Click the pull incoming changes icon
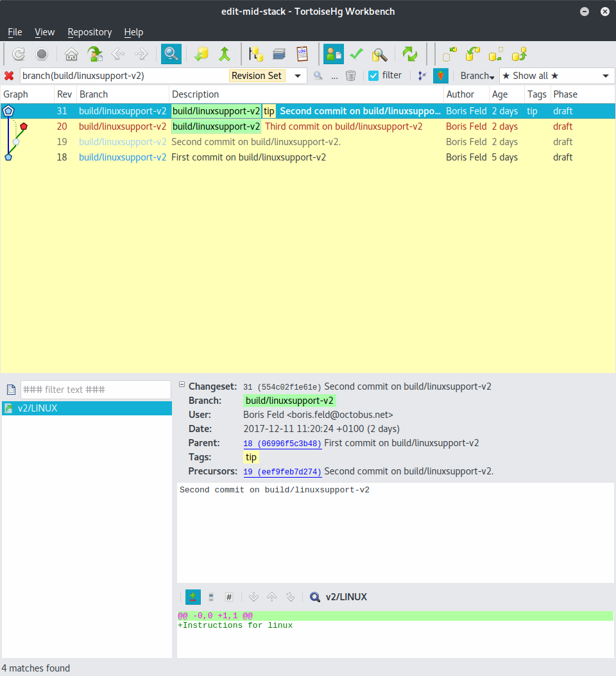The width and height of the screenshot is (616, 676). click(472, 55)
